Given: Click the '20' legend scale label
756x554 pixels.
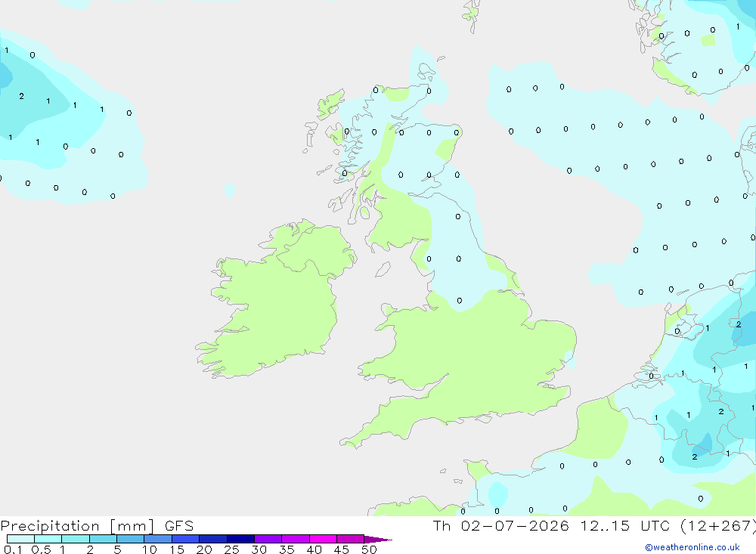Looking at the screenshot, I should (204, 549).
